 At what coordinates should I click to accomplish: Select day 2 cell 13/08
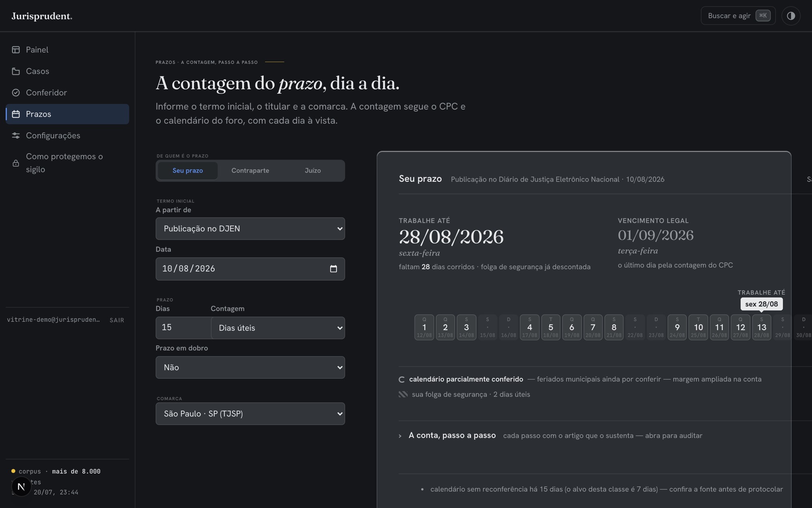pyautogui.click(x=445, y=327)
